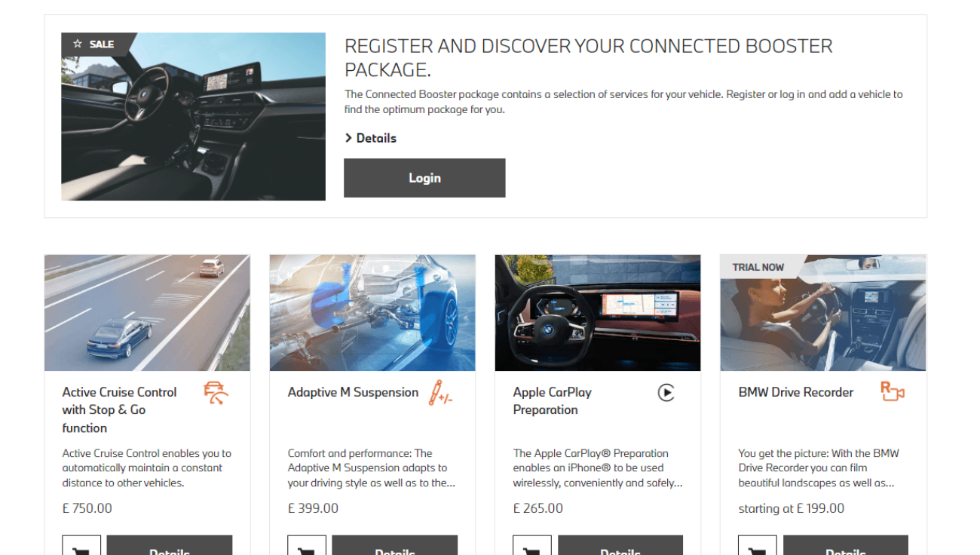Viewport: 980px width, 555px height.
Task: Open Details for BMW Drive Recorder
Action: [x=846, y=546]
